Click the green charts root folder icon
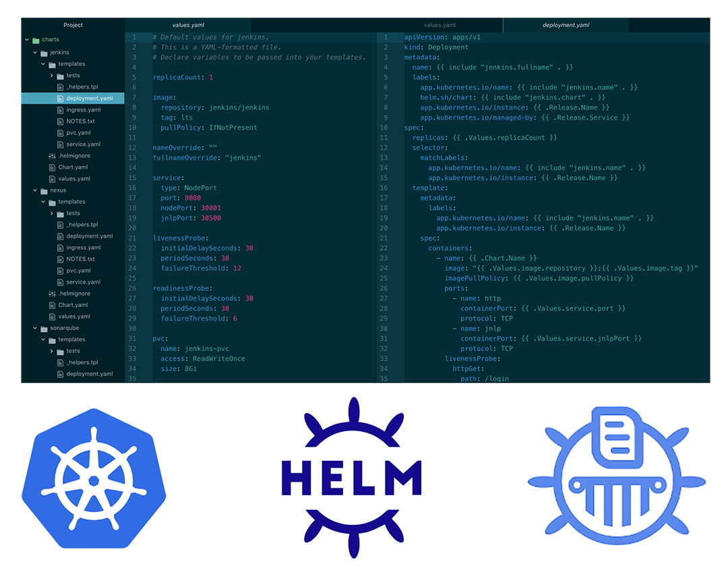Screen dimensions: 728x568 click(x=36, y=40)
